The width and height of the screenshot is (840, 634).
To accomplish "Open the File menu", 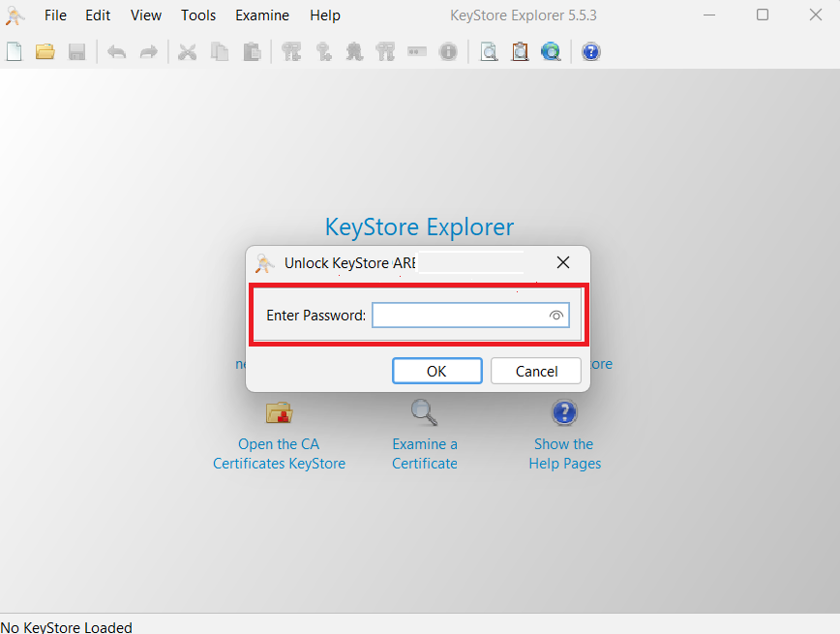I will pyautogui.click(x=55, y=15).
